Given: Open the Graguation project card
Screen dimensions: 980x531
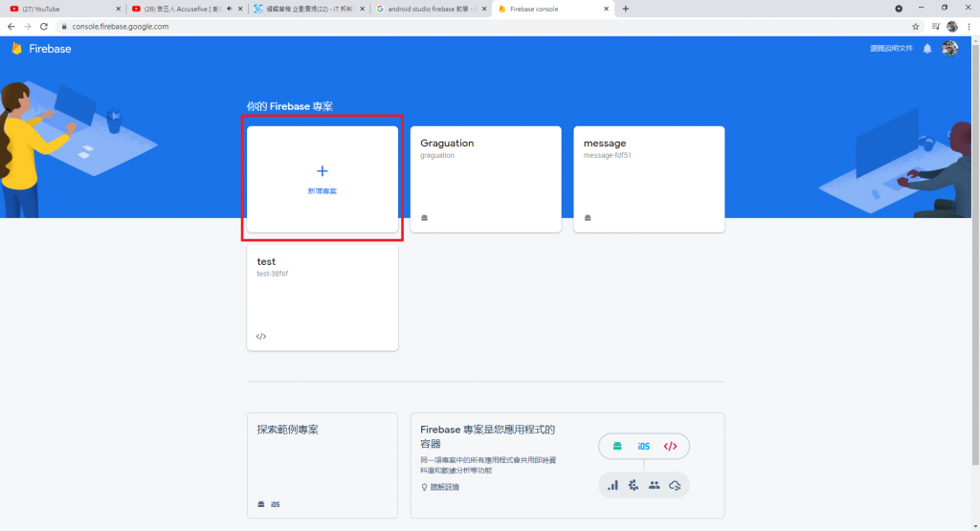Looking at the screenshot, I should click(485, 179).
